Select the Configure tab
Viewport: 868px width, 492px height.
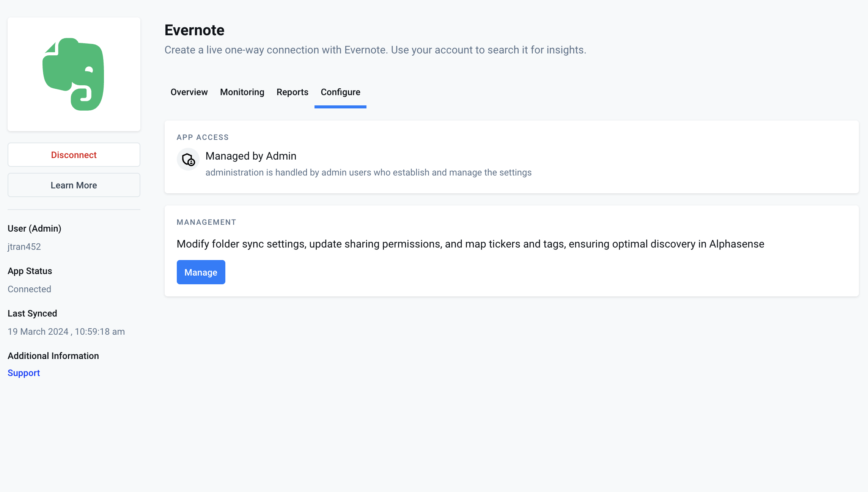(340, 92)
